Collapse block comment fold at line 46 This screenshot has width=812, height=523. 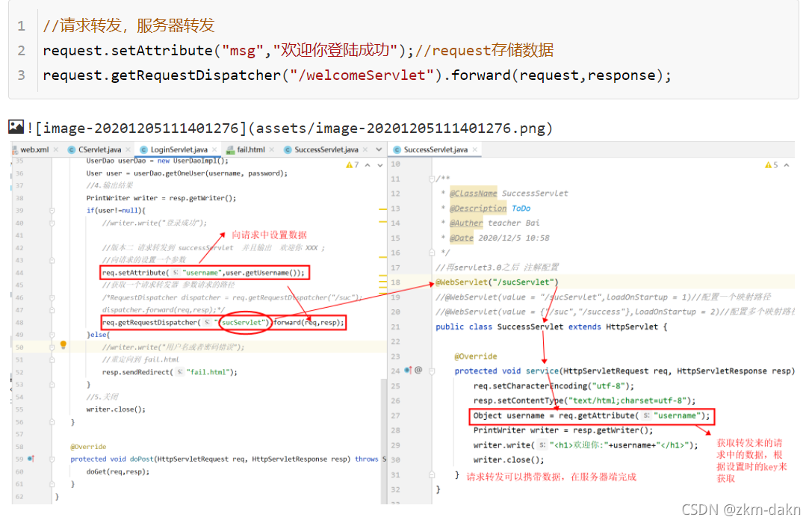[52, 298]
